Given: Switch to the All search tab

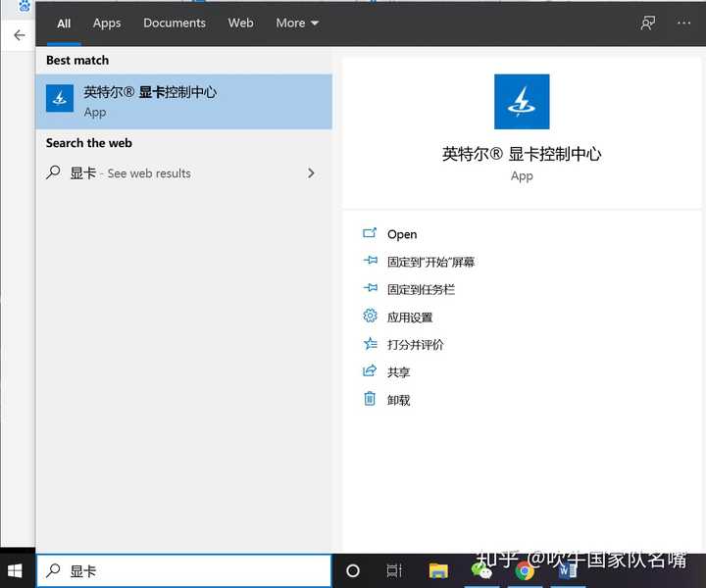Looking at the screenshot, I should tap(64, 24).
